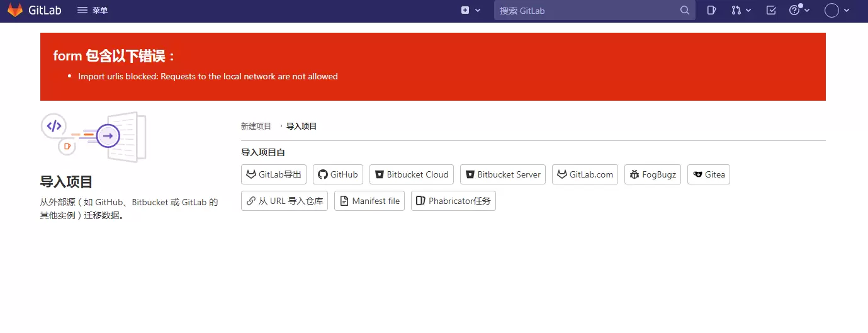Click into the 搜索 GitLab search field

585,11
